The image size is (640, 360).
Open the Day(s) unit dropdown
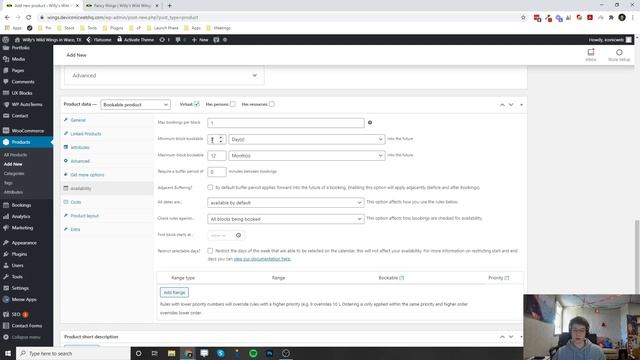click(307, 139)
